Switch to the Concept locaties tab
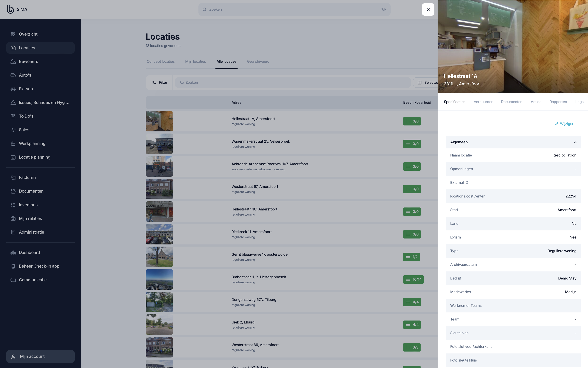The height and width of the screenshot is (368, 588). 160,62
